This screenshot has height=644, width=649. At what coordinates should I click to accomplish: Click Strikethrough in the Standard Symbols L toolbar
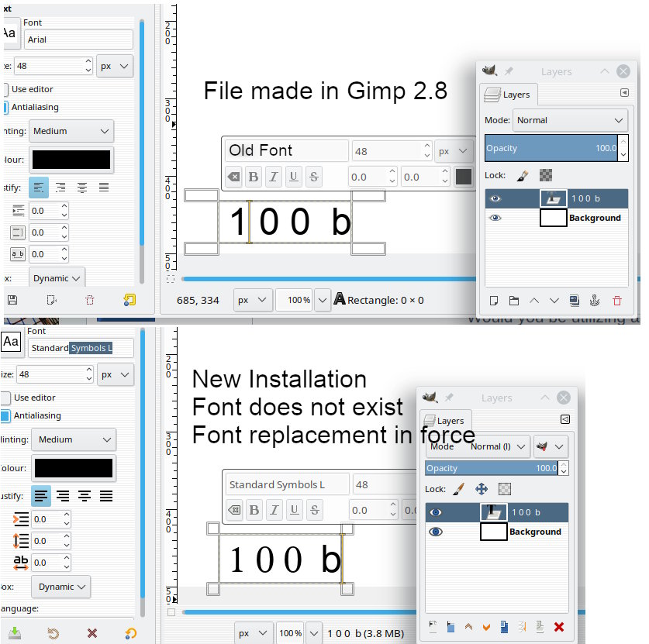pos(315,510)
